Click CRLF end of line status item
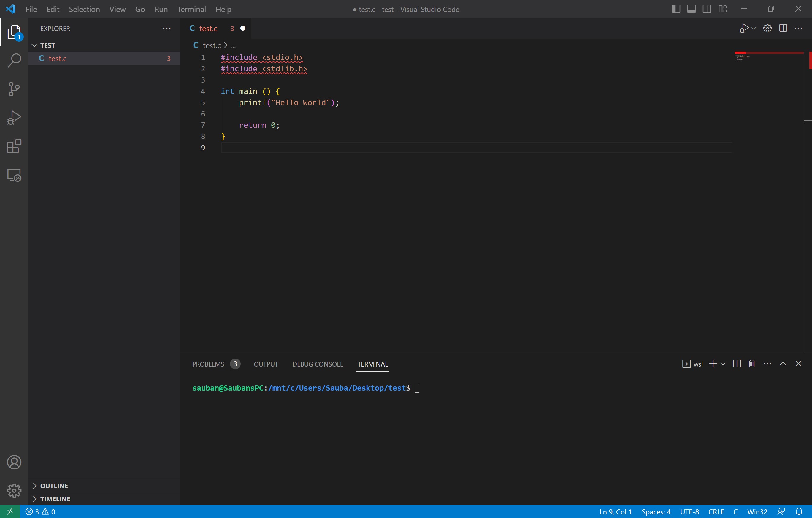 click(716, 511)
